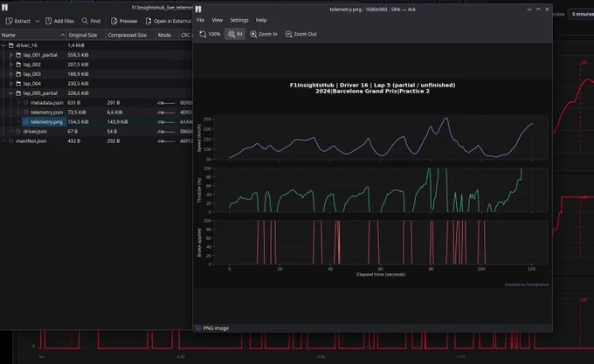Viewport: 594px width, 364px height.
Task: Click 432 B size of manifest.json
Action: tap(73, 141)
